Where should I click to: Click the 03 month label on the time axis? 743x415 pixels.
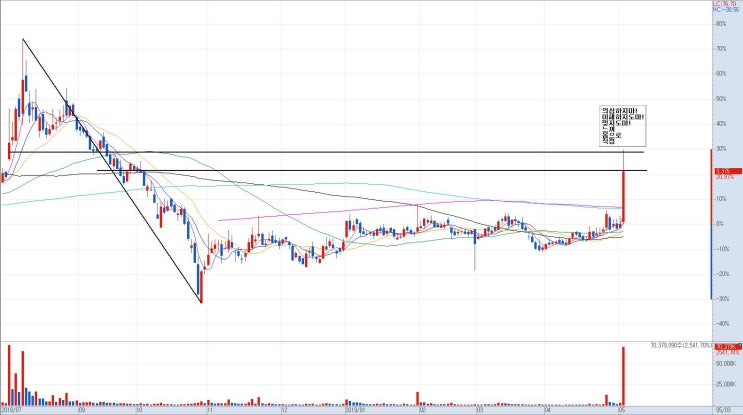click(x=480, y=410)
